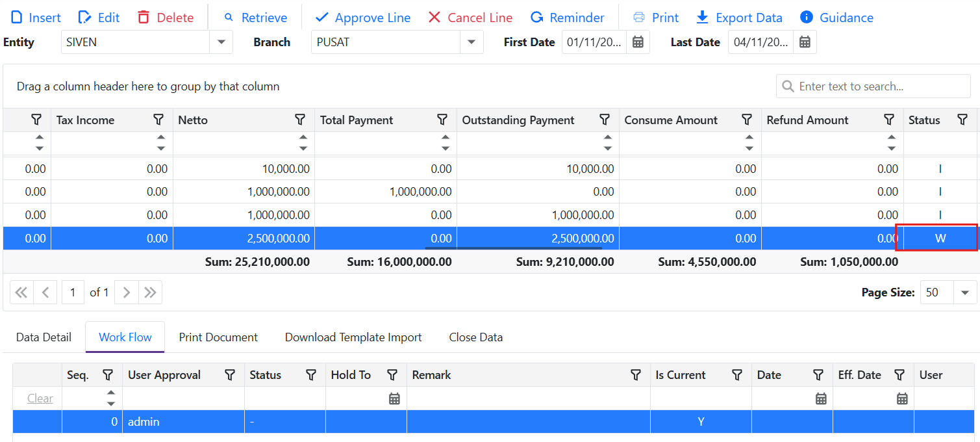The height and width of the screenshot is (442, 980).
Task: Click the Netto filter row spinner
Action: (x=303, y=143)
